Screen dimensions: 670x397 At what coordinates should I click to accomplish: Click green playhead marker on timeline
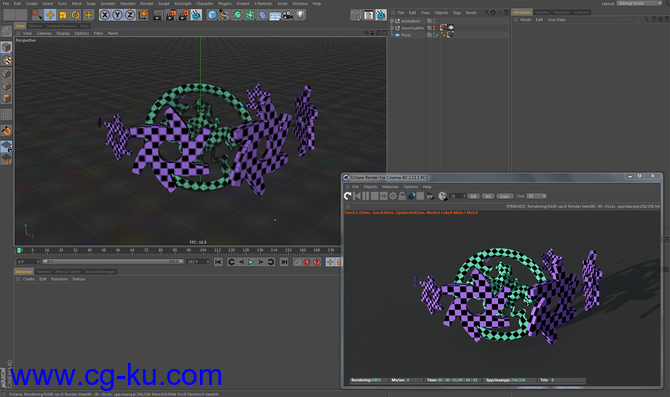[19, 250]
